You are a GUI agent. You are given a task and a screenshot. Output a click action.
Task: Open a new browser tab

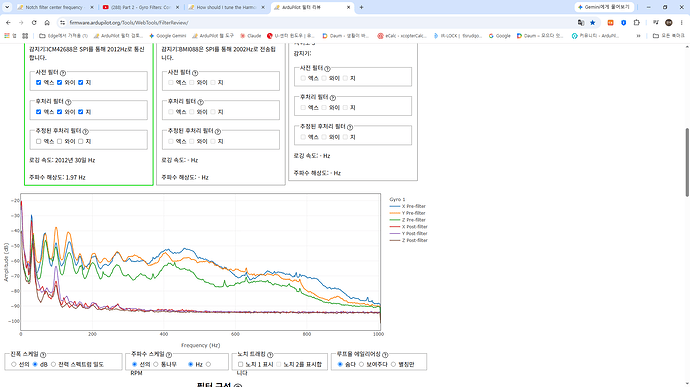(361, 7)
